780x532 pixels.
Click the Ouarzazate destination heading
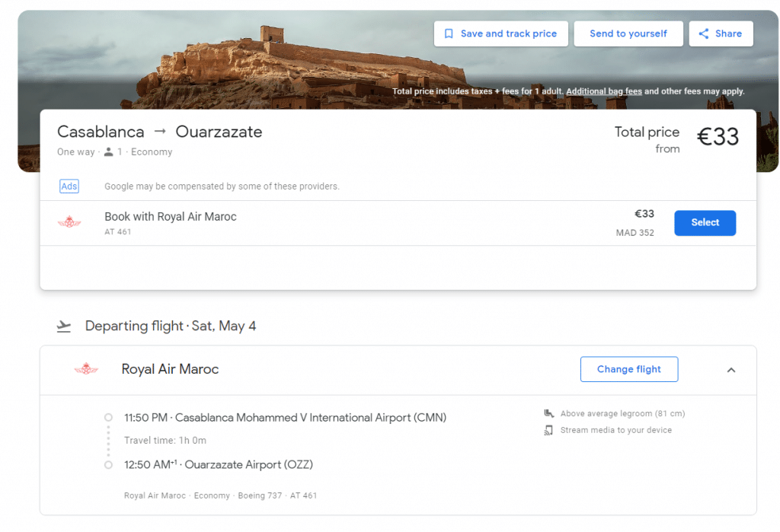tap(219, 132)
